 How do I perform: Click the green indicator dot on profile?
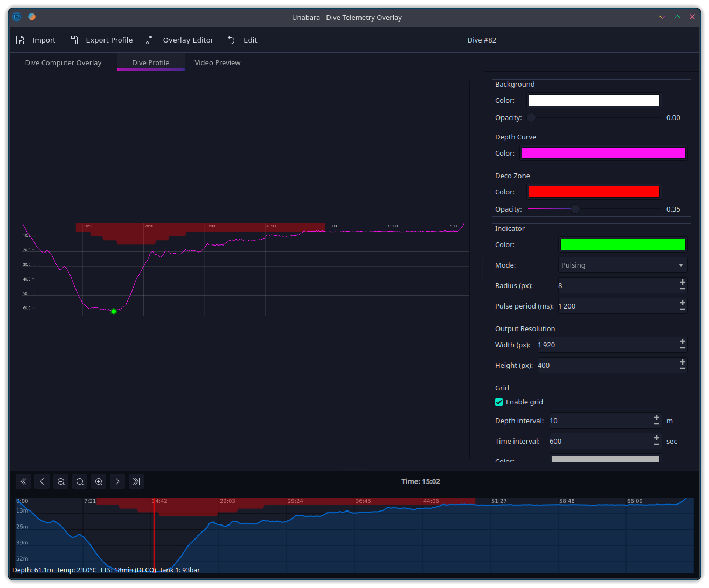point(114,311)
